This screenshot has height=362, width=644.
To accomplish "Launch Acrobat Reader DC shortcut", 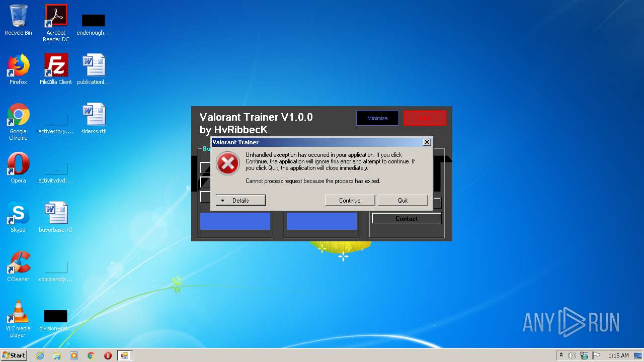I will coord(56,23).
